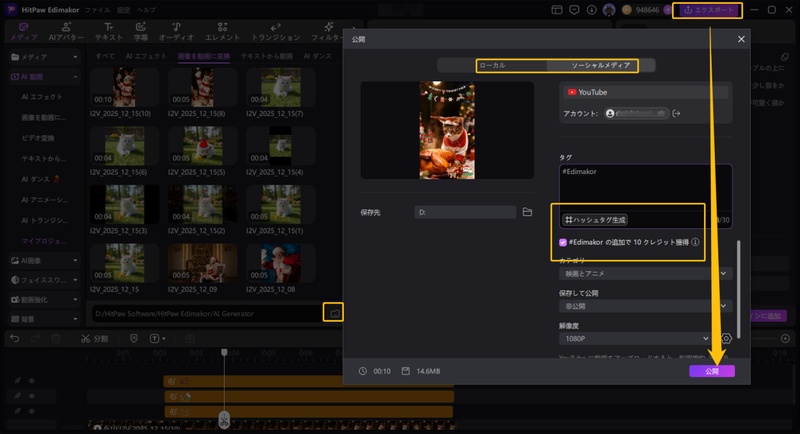Open the カテゴリ 映画とアニメ dropdown
The height and width of the screenshot is (434, 800).
tap(645, 273)
